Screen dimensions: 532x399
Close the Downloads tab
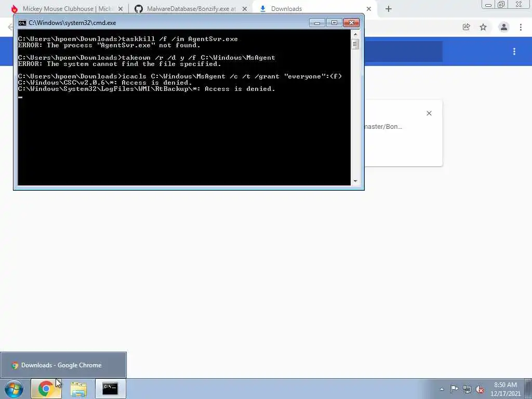[x=369, y=9]
